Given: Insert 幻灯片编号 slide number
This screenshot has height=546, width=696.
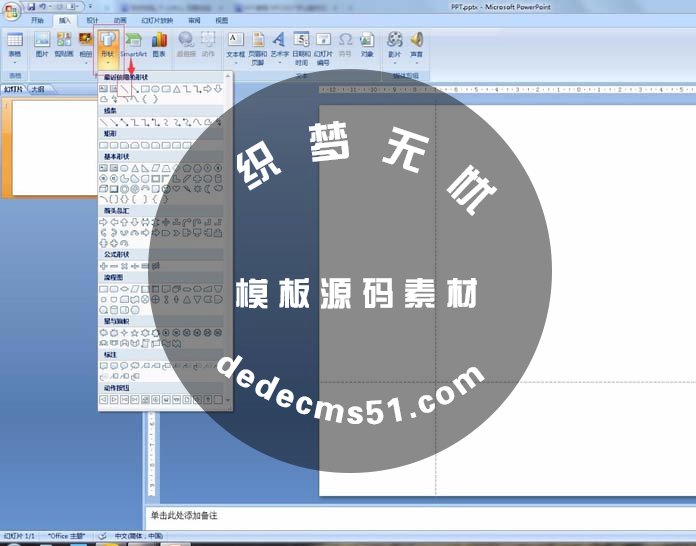Looking at the screenshot, I should coord(323,48).
